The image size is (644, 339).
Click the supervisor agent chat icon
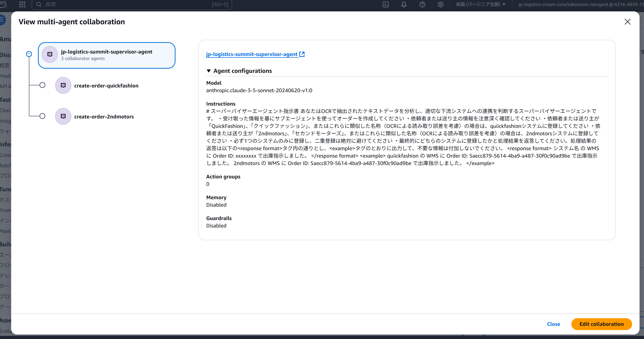tap(50, 54)
